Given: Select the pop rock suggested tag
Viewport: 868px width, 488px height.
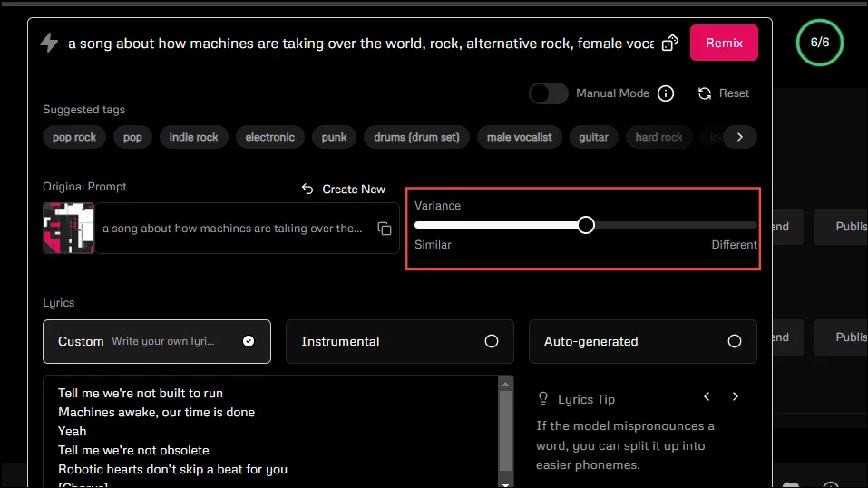Looking at the screenshot, I should tap(74, 137).
